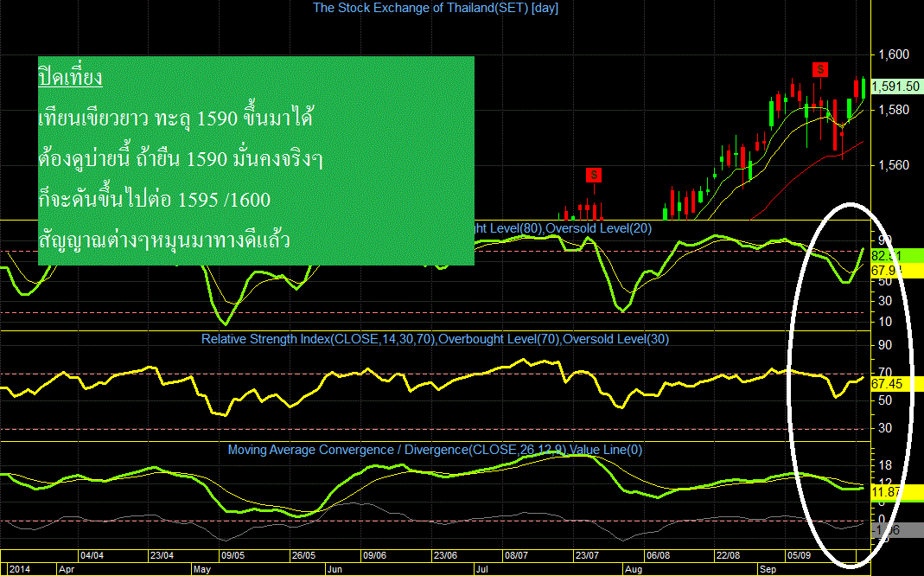Click the red S sell marker near 23/07
The width and height of the screenshot is (924, 576).
click(x=594, y=175)
